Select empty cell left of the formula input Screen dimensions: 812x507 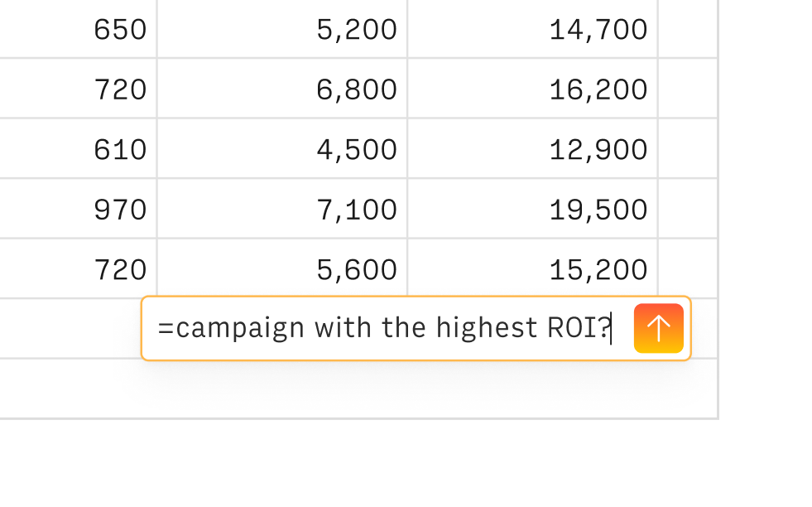point(70,329)
